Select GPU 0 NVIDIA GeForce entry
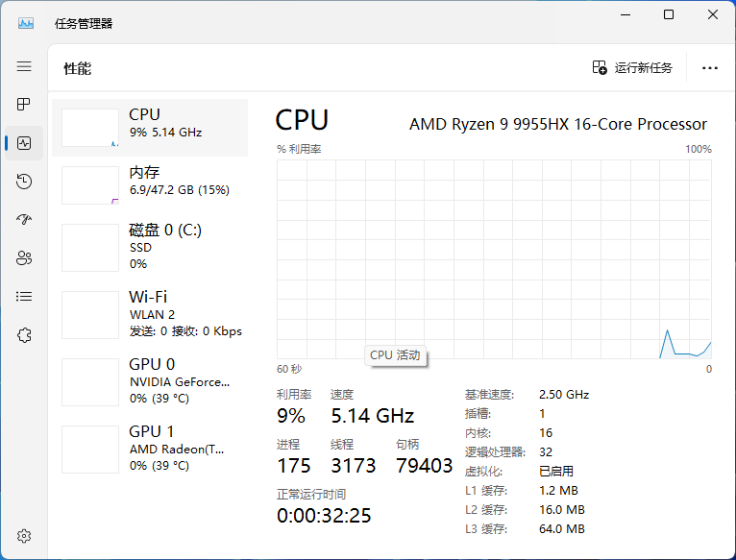Screen dimensions: 736x560 [x=149, y=381]
